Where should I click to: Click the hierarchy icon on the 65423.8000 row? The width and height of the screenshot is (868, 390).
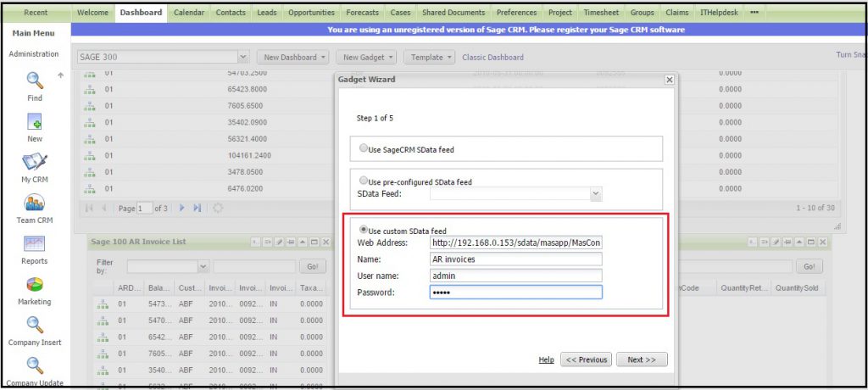click(88, 89)
